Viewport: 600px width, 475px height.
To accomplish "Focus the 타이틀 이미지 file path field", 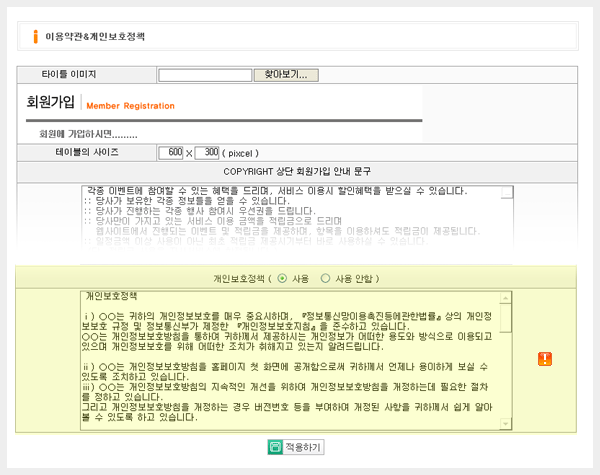I will pos(203,74).
